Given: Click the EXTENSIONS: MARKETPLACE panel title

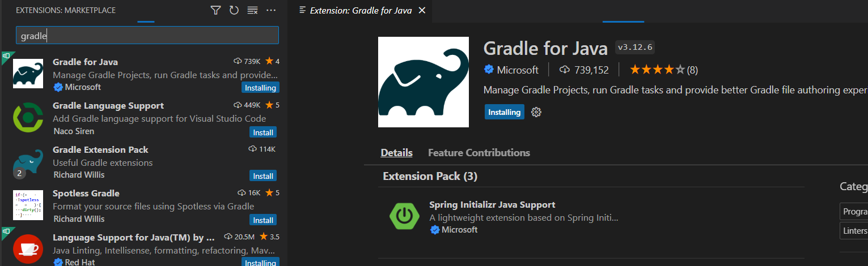Looking at the screenshot, I should pyautogui.click(x=66, y=11).
